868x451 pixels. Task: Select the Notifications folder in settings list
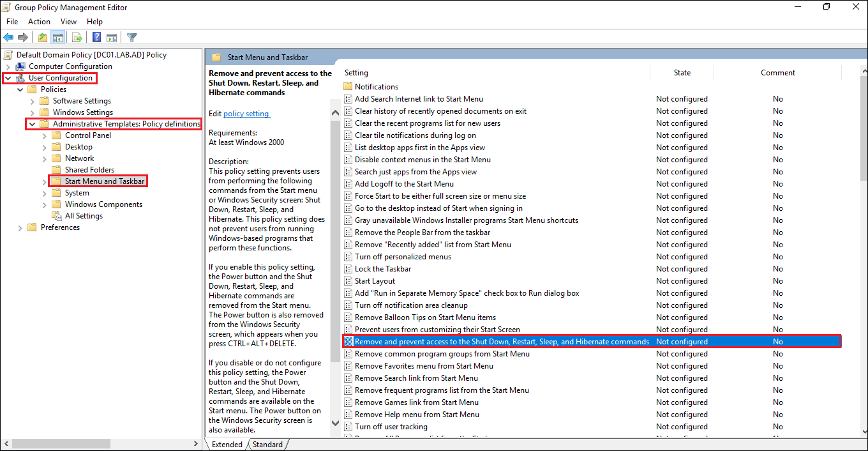click(x=376, y=87)
